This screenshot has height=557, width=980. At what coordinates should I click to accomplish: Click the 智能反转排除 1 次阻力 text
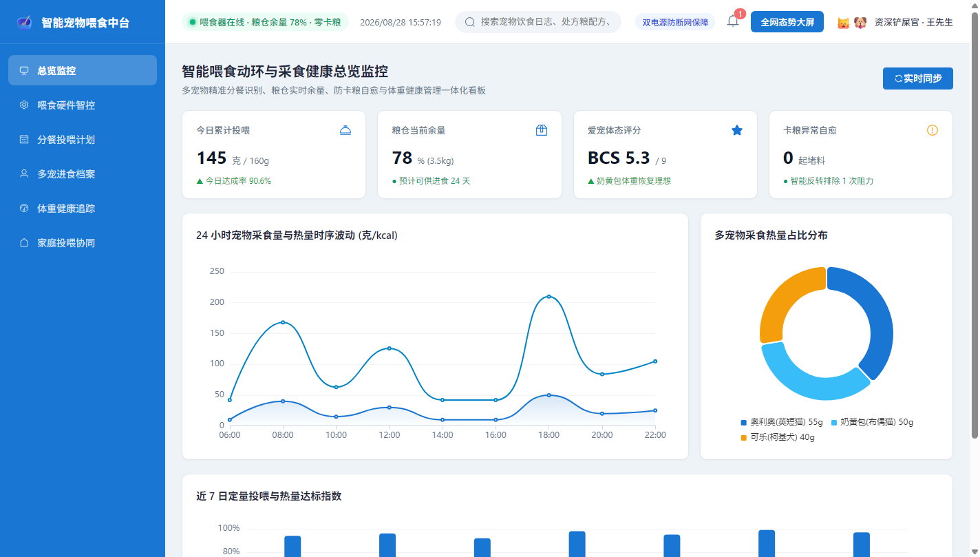(x=828, y=181)
